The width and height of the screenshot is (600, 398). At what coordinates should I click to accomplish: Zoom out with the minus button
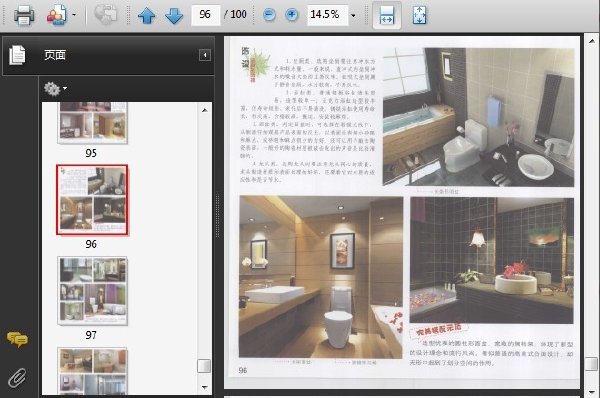[x=269, y=15]
